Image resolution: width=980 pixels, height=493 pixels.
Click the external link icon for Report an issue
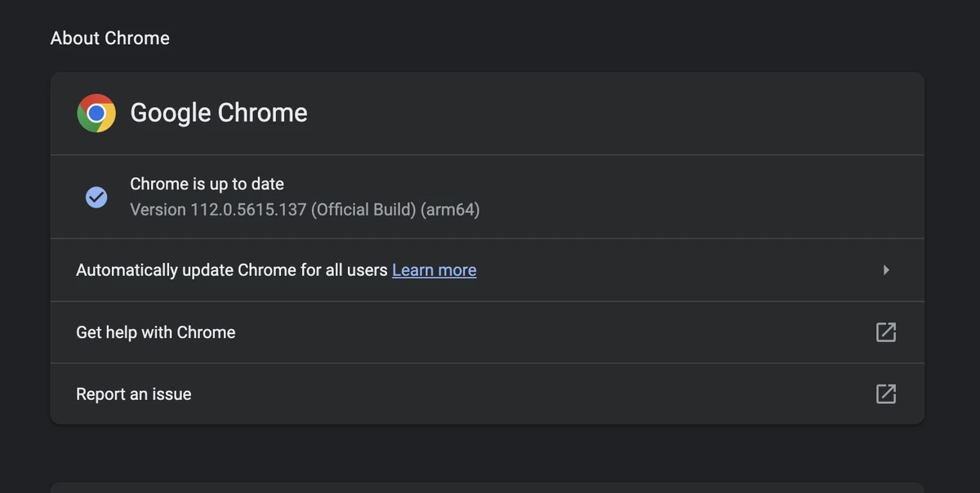click(x=885, y=394)
